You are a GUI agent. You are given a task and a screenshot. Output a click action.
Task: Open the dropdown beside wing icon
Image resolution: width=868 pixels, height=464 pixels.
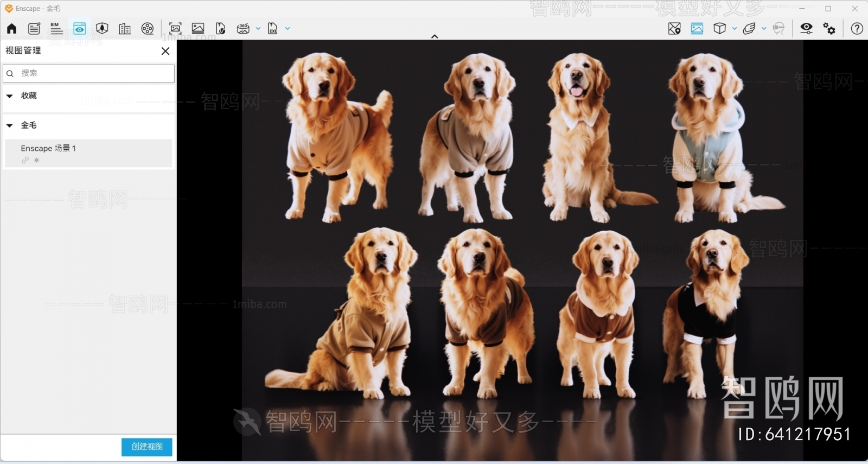[764, 29]
